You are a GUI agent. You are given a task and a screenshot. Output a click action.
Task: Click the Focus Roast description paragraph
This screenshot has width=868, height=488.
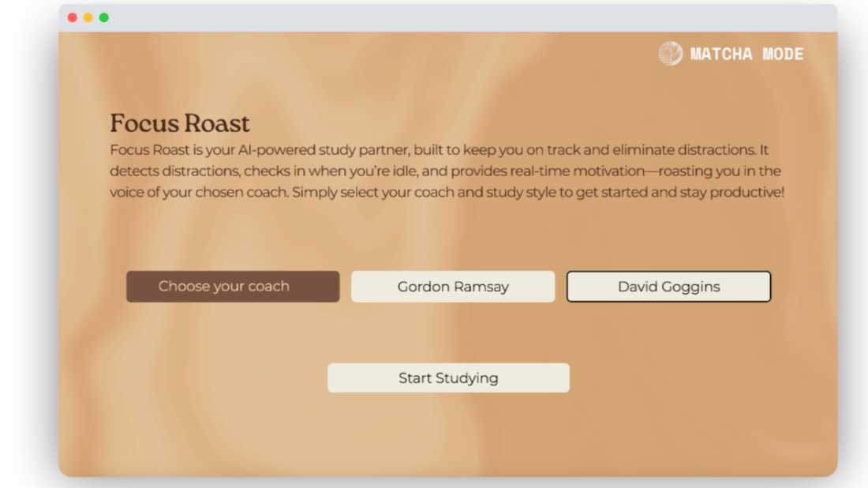point(447,171)
